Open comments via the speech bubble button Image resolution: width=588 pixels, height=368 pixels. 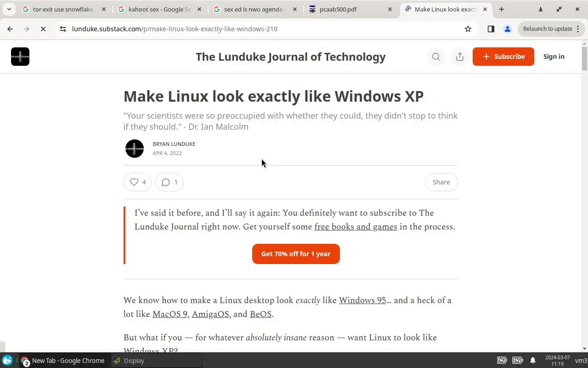(170, 182)
